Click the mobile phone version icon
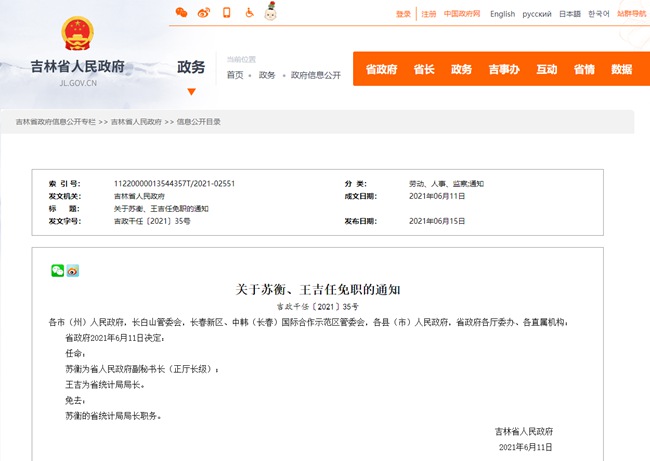 coord(226,13)
